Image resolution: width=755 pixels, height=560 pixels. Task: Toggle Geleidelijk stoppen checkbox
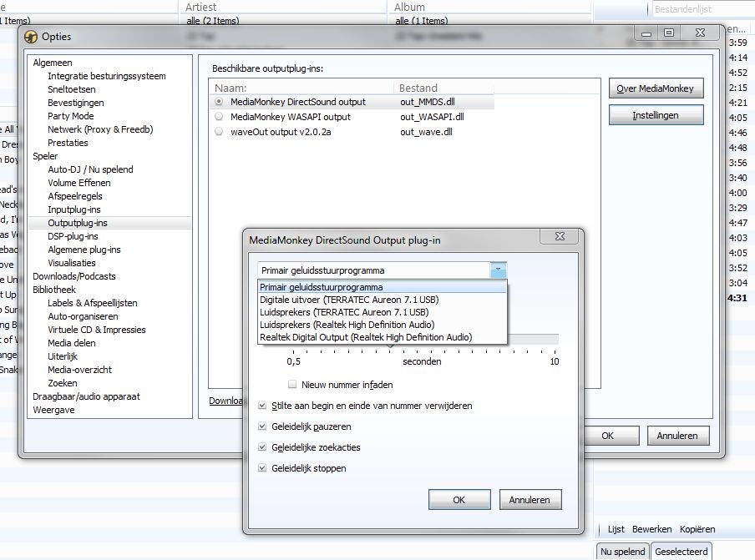coord(262,467)
